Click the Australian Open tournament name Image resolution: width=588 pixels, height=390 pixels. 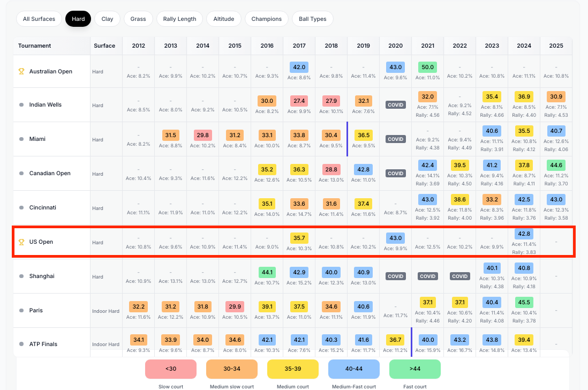51,71
